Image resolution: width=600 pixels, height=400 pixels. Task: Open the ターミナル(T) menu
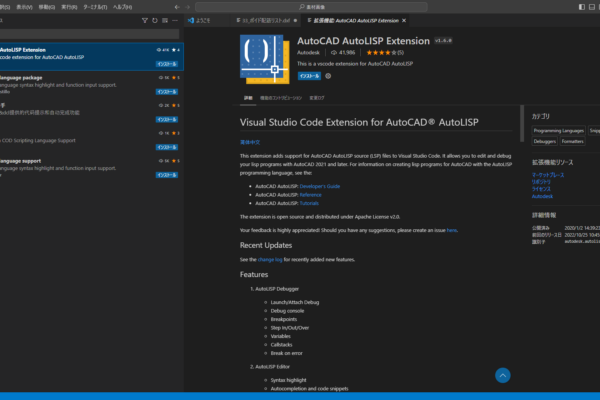(95, 7)
